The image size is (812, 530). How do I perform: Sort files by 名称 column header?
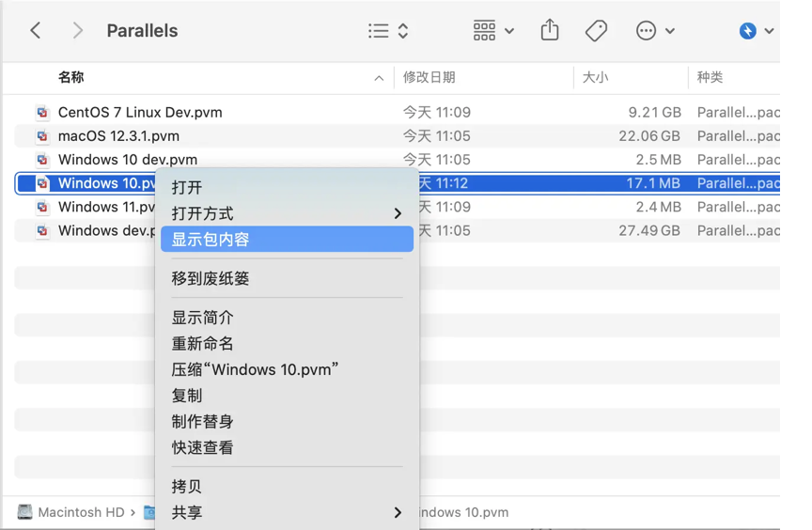pos(71,78)
